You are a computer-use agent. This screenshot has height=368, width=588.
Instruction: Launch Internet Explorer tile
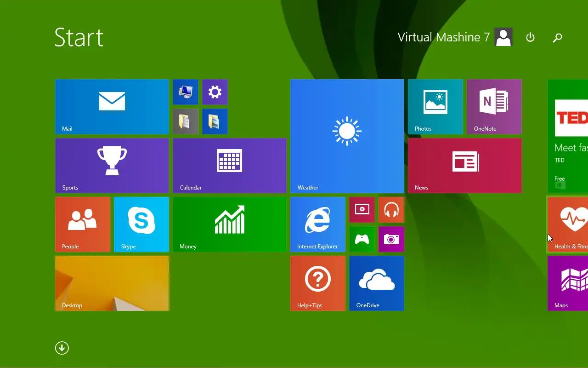pos(318,224)
